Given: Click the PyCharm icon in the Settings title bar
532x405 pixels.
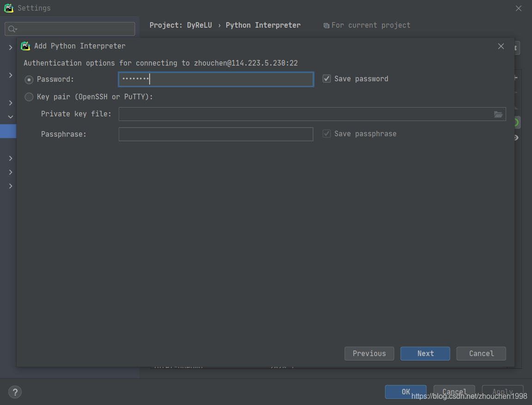Looking at the screenshot, I should (x=9, y=8).
